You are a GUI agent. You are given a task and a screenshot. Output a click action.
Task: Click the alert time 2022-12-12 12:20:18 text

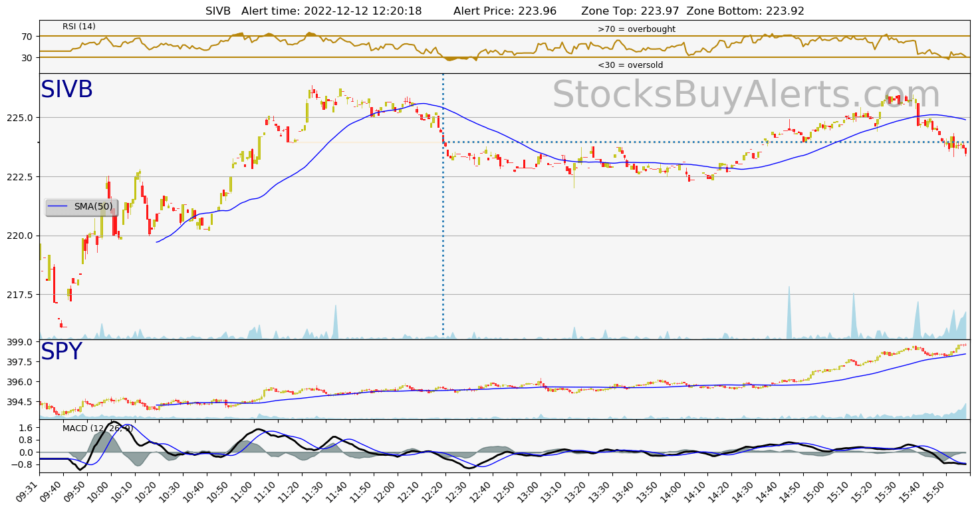[332, 11]
